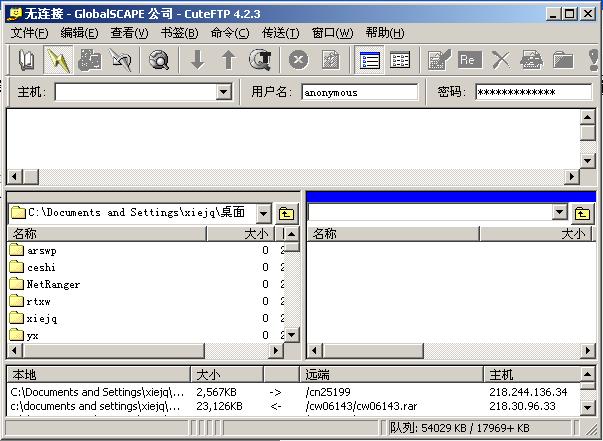Click the rename 'Re' toolbar icon
This screenshot has height=441, width=603.
468,60
